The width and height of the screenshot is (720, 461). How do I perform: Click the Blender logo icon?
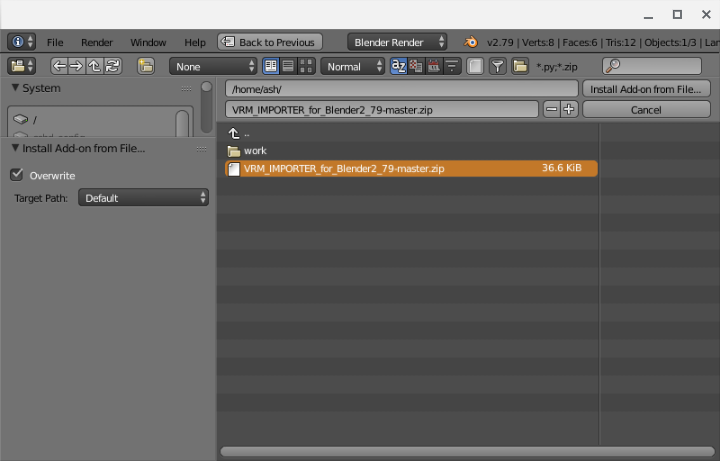[470, 42]
